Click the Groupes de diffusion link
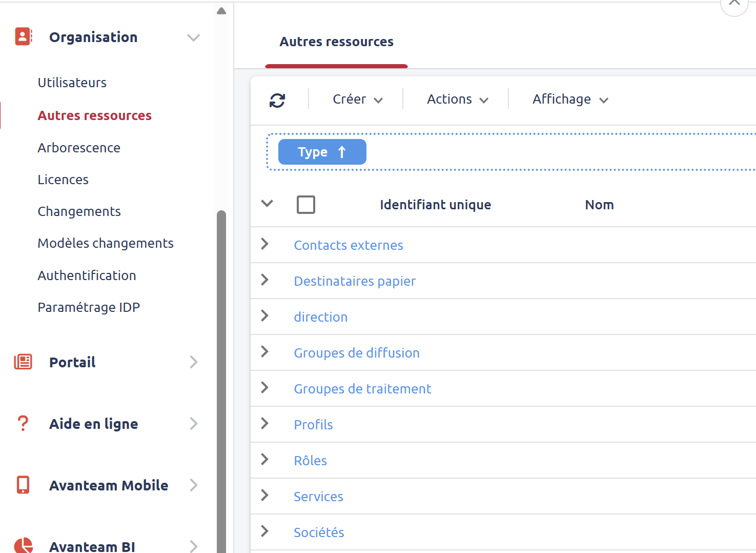 (357, 353)
